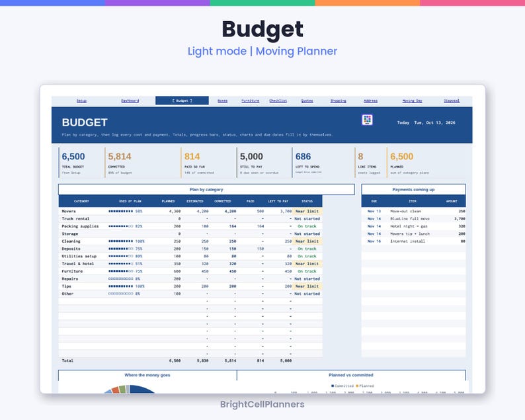Click the Category column header
The width and height of the screenshot is (525, 420).
coord(81,201)
